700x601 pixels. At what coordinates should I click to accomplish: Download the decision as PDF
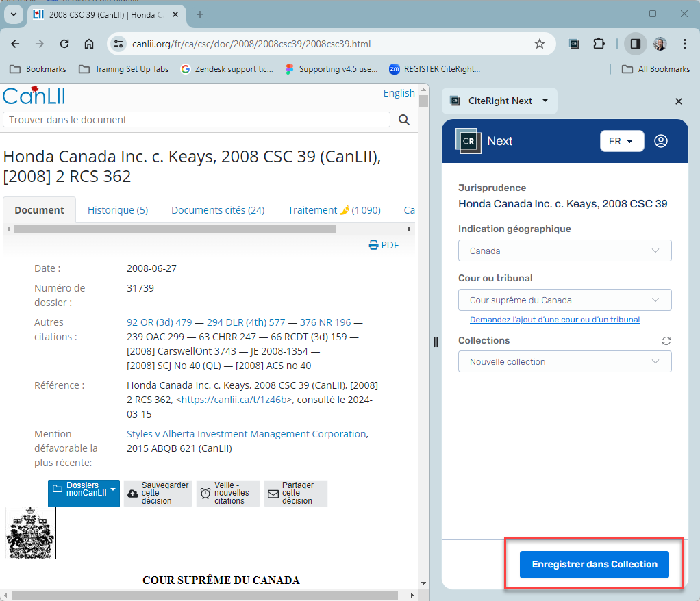click(x=384, y=245)
